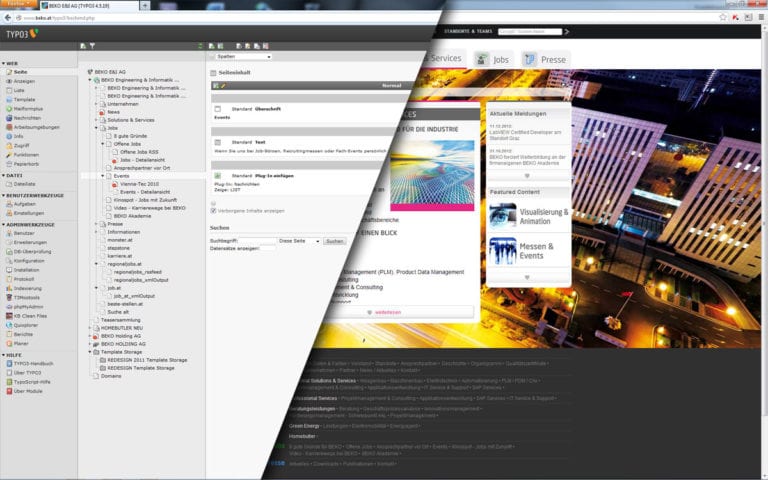Bookmark the page with the browser star icon
The height and width of the screenshot is (480, 768).
click(x=722, y=17)
